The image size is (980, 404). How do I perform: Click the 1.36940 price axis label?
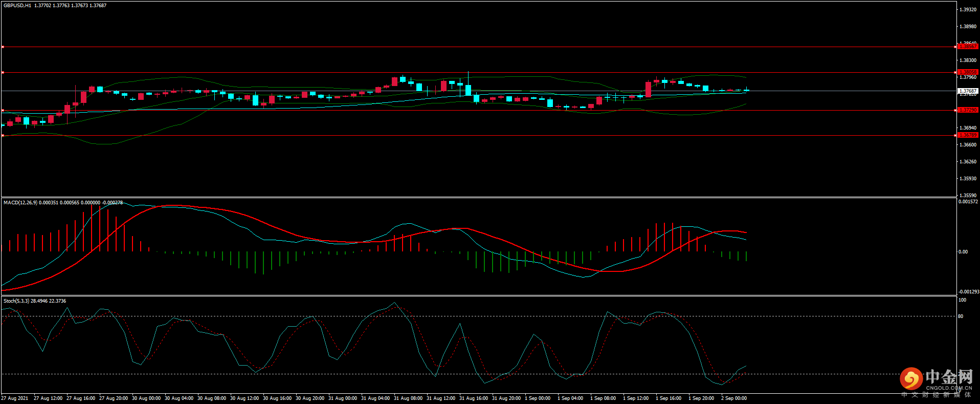(x=968, y=128)
